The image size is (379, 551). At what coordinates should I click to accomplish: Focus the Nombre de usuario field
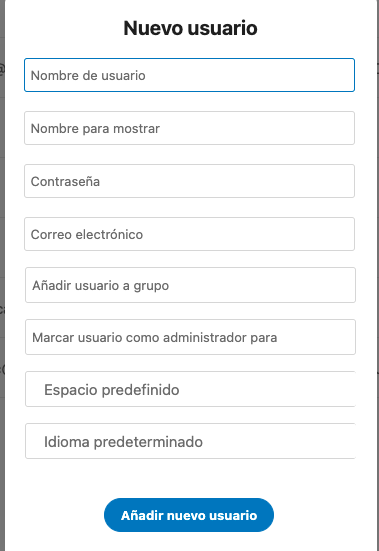[189, 75]
